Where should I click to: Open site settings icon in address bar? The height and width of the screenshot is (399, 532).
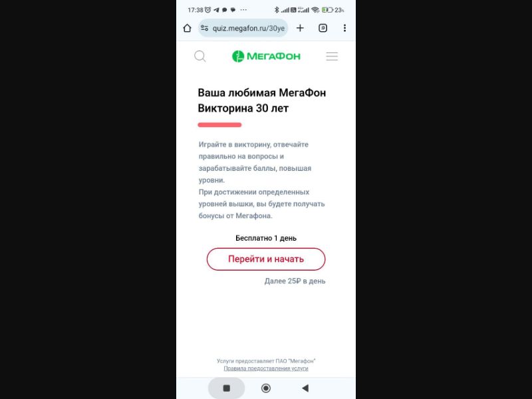point(205,28)
